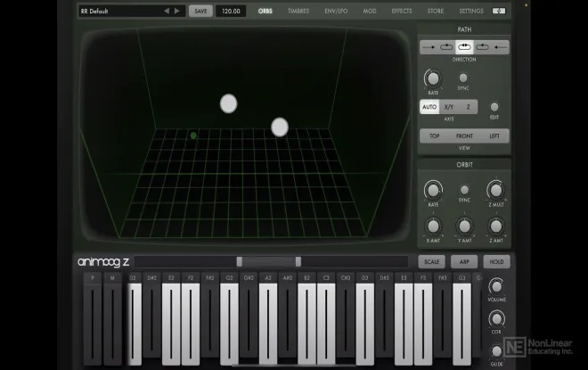Play the D2 key
This screenshot has width=588, height=370.
pos(135,325)
